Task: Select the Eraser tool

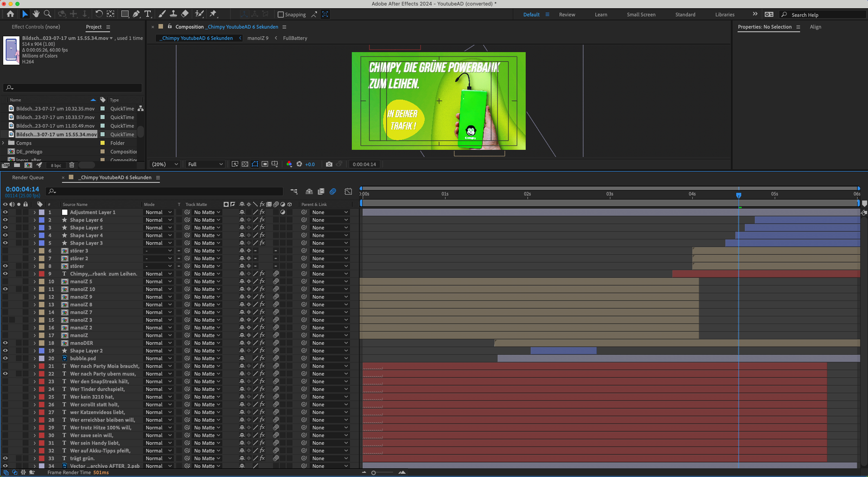Action: click(x=184, y=14)
